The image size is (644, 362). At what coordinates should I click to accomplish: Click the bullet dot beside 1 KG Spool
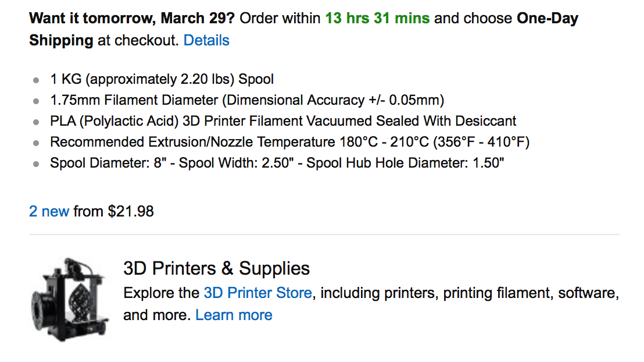tap(37, 80)
